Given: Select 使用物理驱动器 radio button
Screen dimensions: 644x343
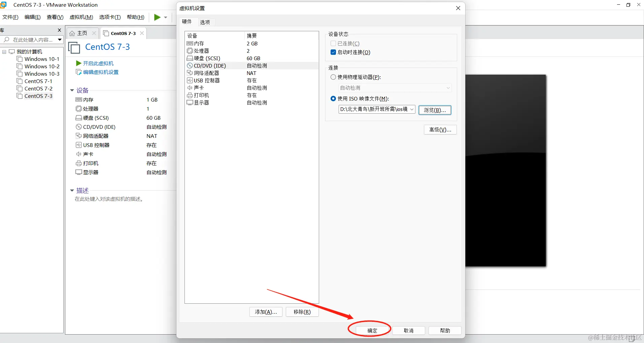Looking at the screenshot, I should pyautogui.click(x=333, y=77).
